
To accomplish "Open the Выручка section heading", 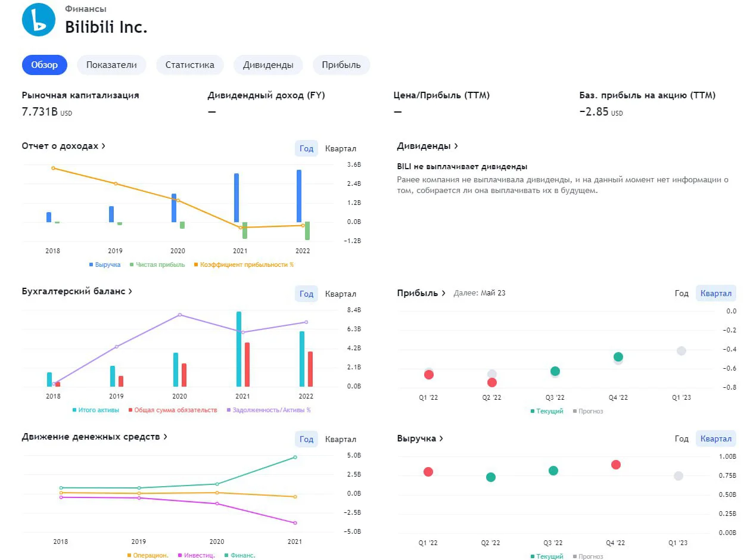I will [x=421, y=438].
